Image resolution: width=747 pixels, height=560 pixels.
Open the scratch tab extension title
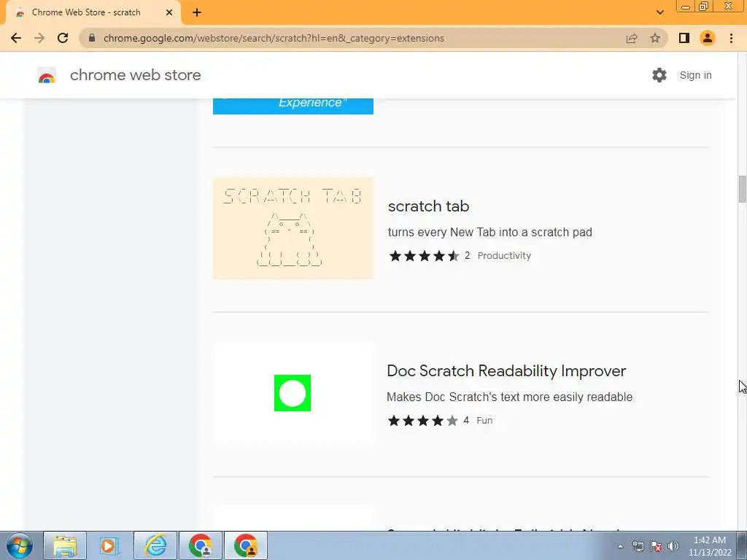pos(428,206)
